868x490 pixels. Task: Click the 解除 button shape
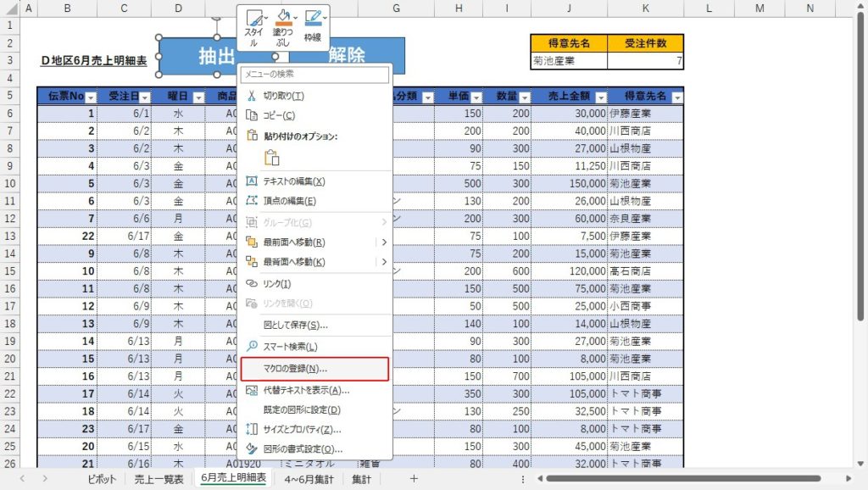pyautogui.click(x=345, y=56)
